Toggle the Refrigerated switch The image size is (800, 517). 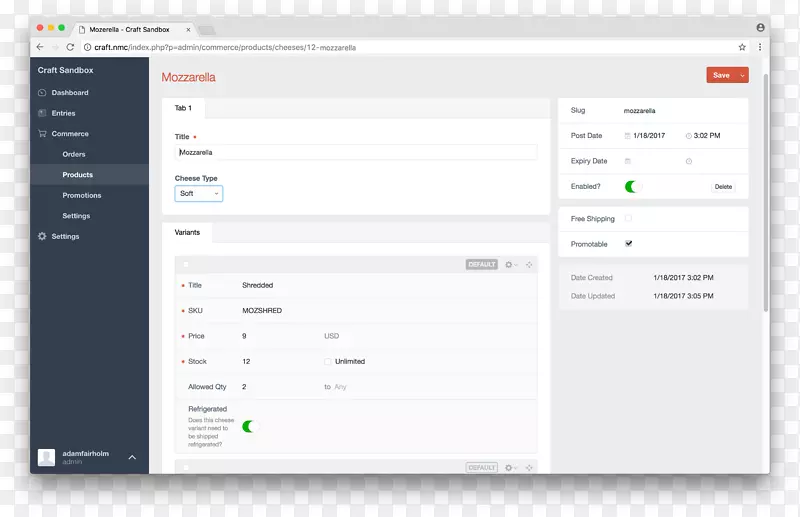pyautogui.click(x=250, y=427)
